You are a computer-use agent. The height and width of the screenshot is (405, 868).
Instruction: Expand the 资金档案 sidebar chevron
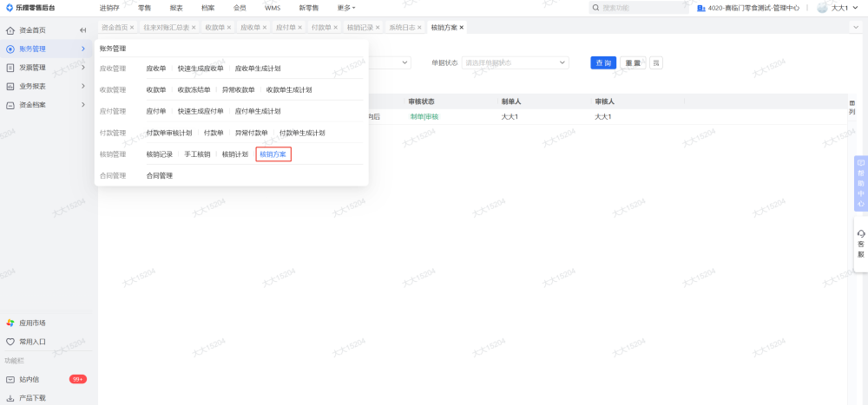(83, 105)
